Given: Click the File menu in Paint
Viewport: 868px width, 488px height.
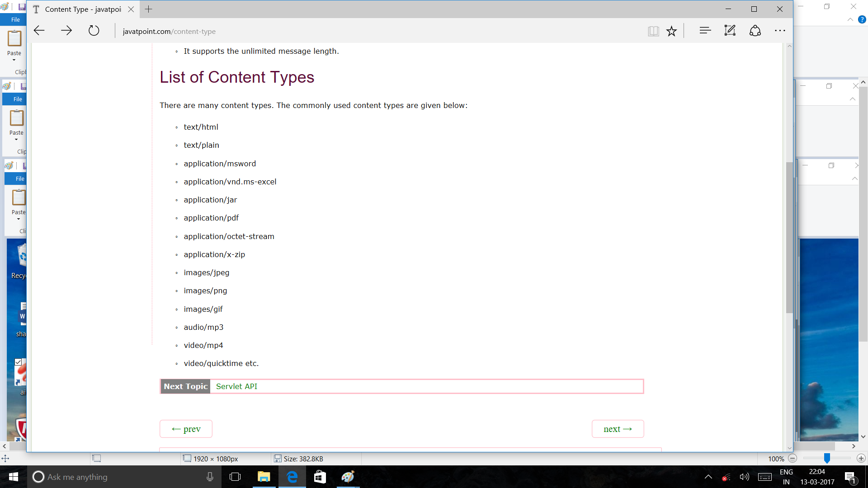Looking at the screenshot, I should pos(15,19).
